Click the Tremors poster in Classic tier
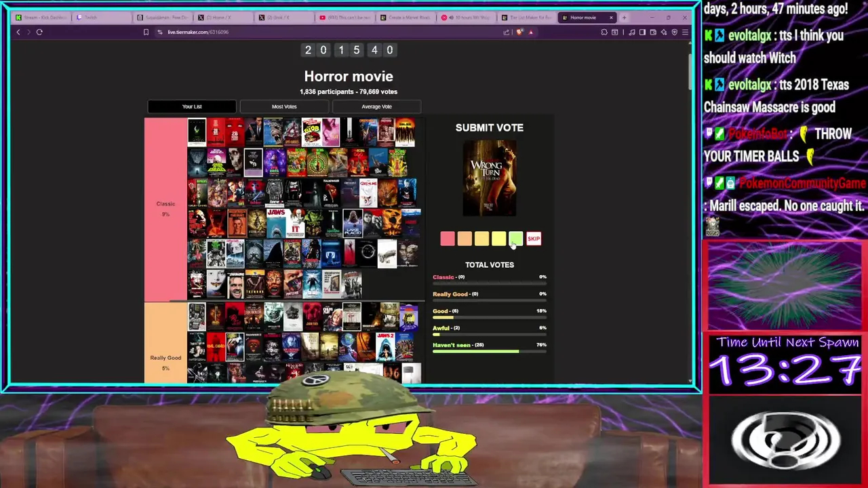Screen dimensions: 868x488 (254, 285)
